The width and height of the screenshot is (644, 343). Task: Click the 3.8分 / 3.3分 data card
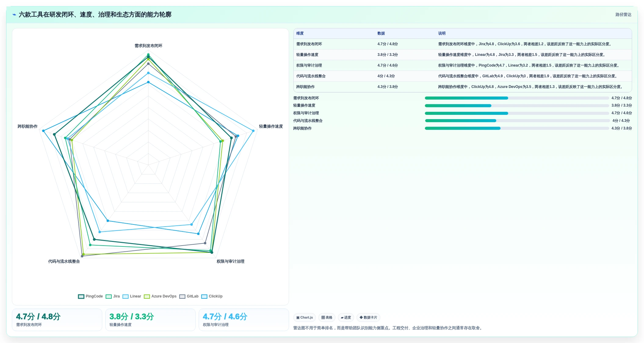point(150,319)
